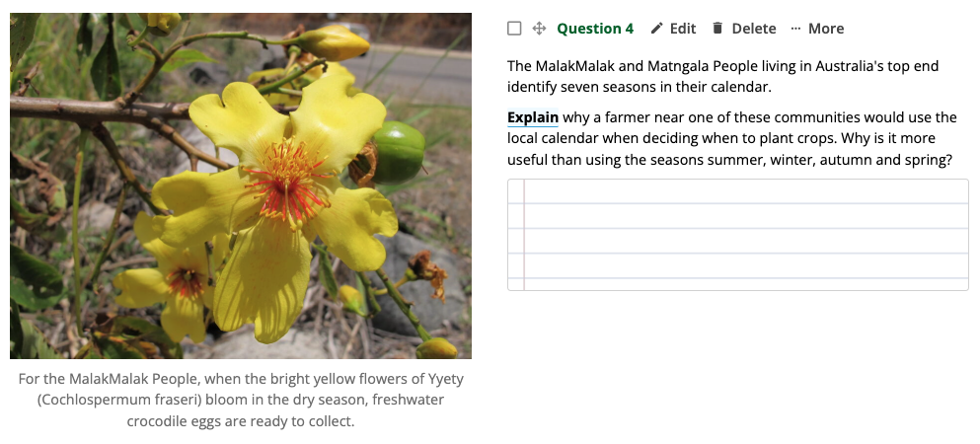
Task: Open the Question 4 title link
Action: coord(595,29)
